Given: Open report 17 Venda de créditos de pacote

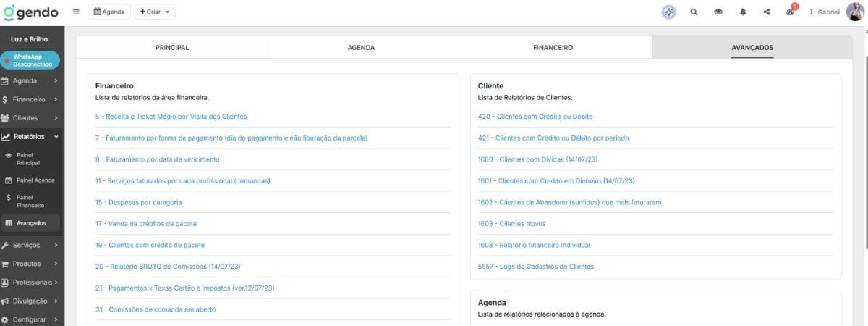Looking at the screenshot, I should click(146, 224).
